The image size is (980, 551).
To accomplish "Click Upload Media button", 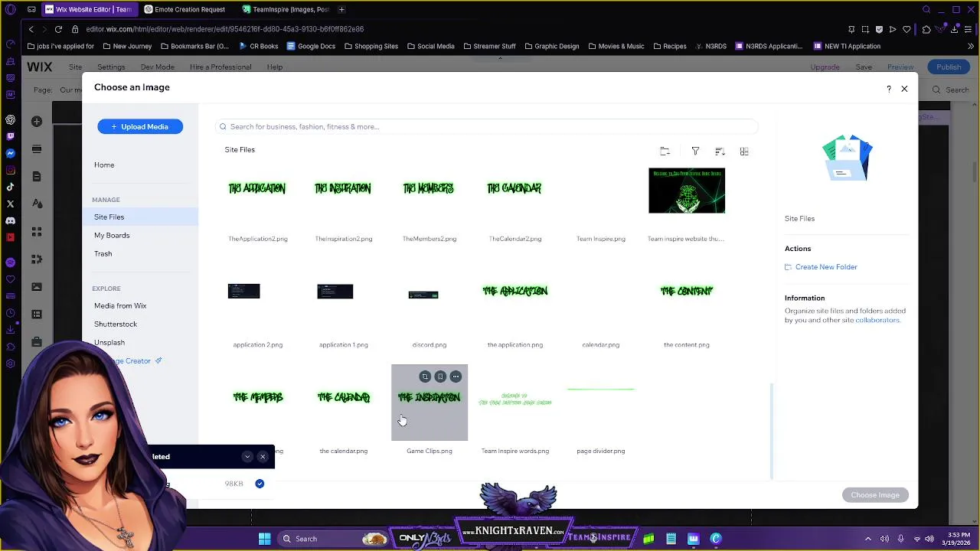I will 140,126.
